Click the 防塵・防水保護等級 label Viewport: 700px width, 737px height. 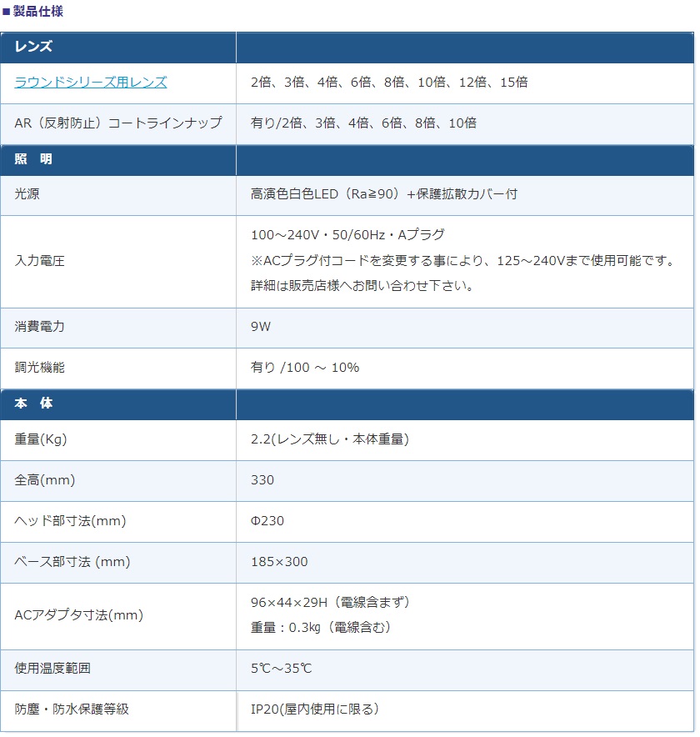[72, 709]
